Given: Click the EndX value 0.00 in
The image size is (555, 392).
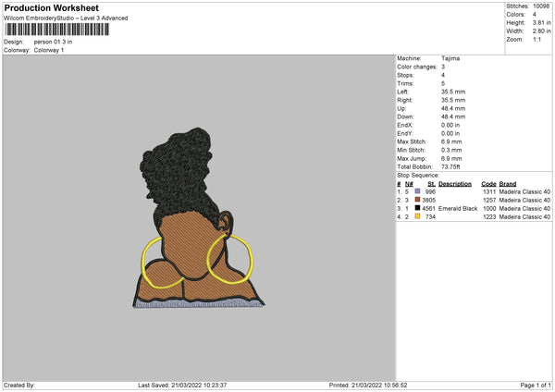Looking at the screenshot, I should tap(450, 125).
